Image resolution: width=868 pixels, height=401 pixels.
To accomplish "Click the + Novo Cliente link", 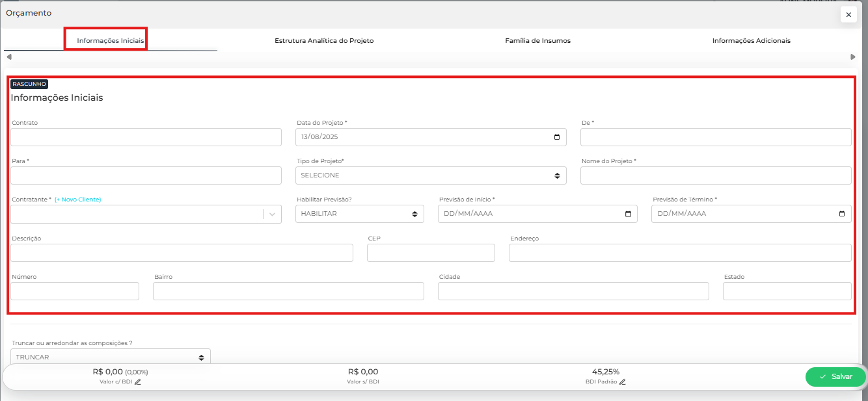I will (x=77, y=200).
